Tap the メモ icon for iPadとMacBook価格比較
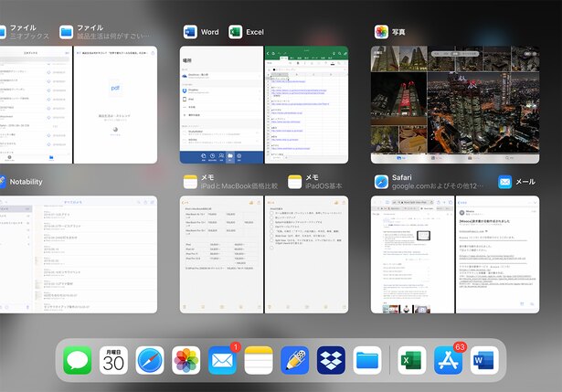 point(190,182)
